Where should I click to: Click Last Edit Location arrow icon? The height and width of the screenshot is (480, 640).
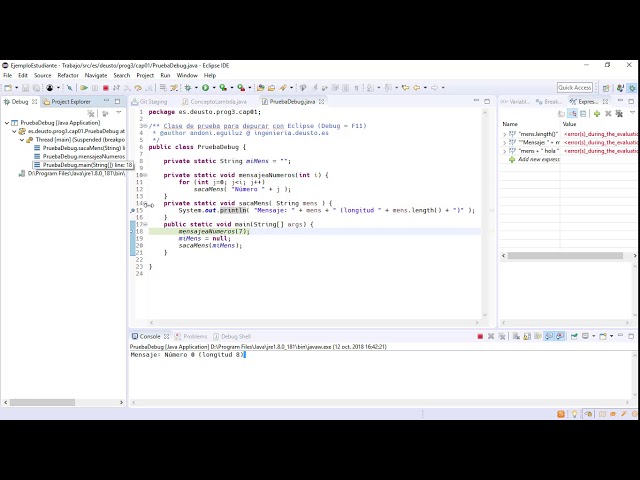[405, 88]
